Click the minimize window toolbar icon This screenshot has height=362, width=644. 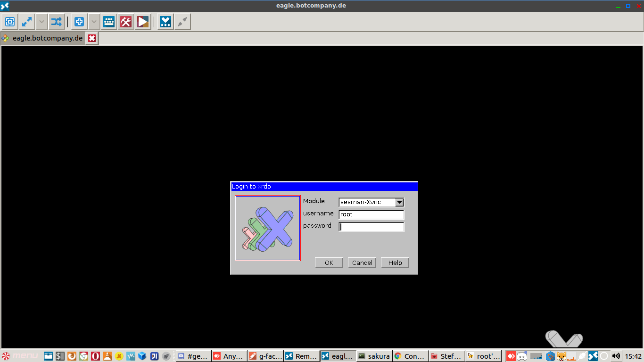(x=165, y=22)
